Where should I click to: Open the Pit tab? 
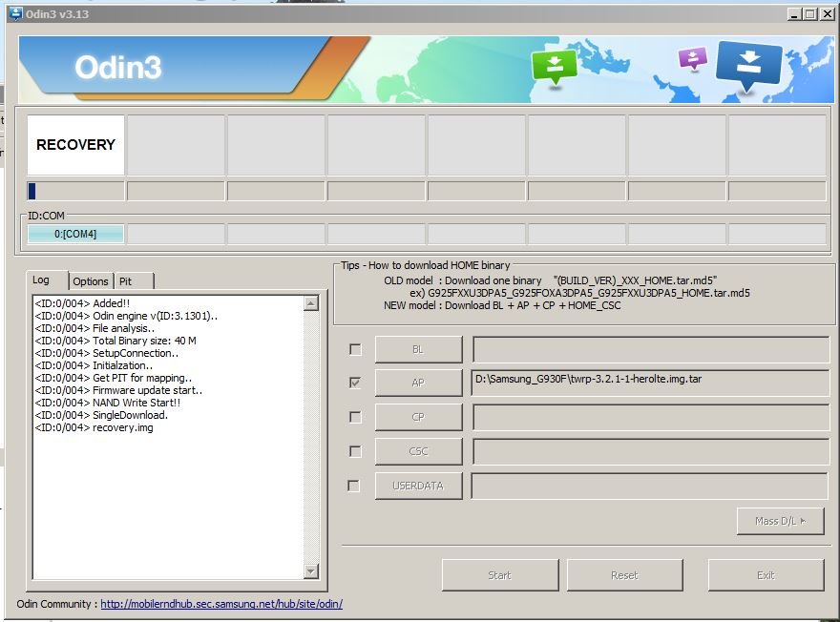click(x=134, y=281)
